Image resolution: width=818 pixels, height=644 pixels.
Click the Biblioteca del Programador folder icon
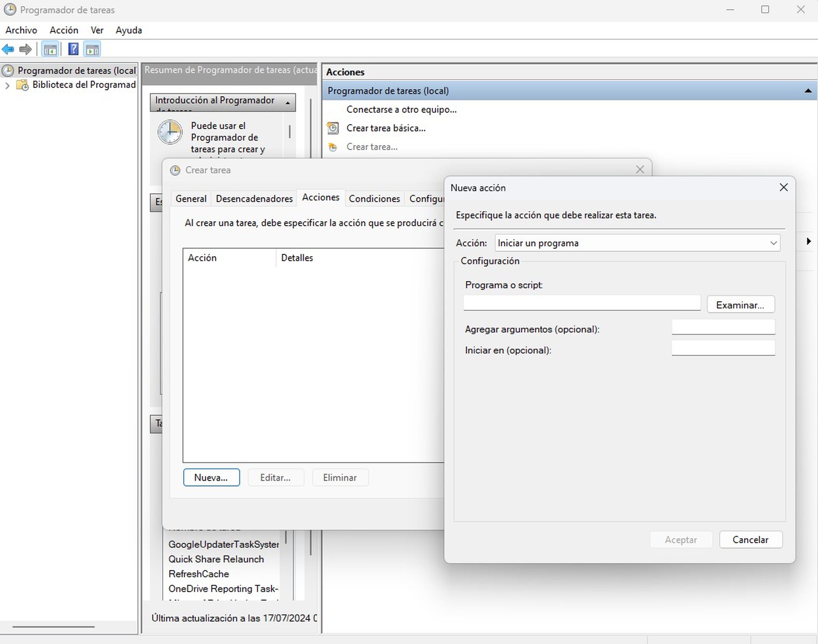[x=22, y=85]
